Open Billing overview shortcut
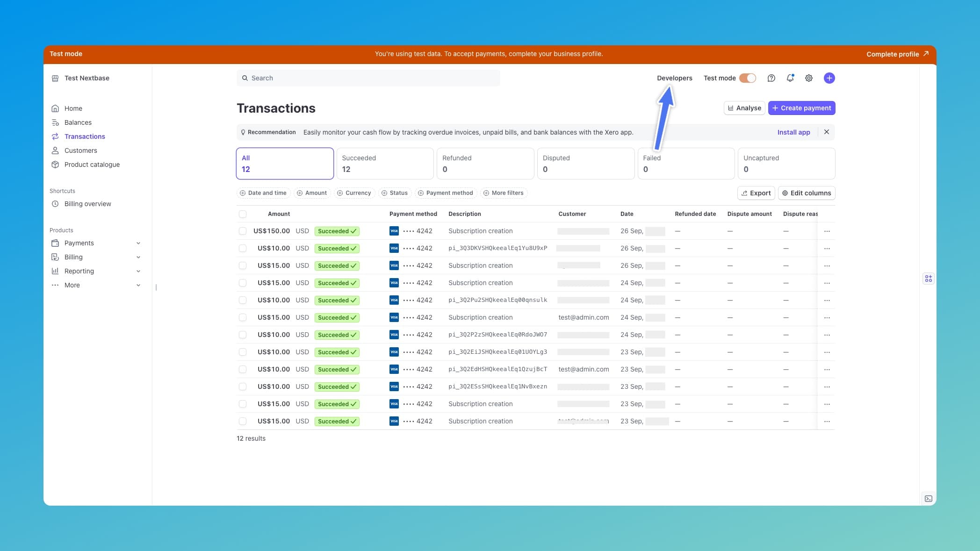This screenshot has width=980, height=551. (x=87, y=204)
